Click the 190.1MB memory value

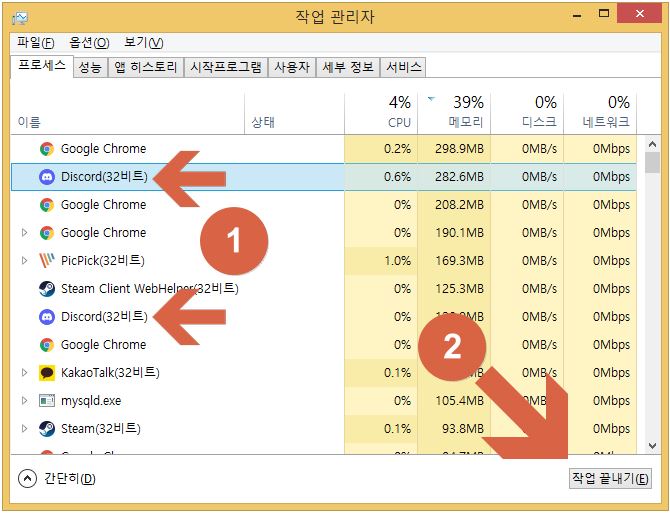click(459, 233)
